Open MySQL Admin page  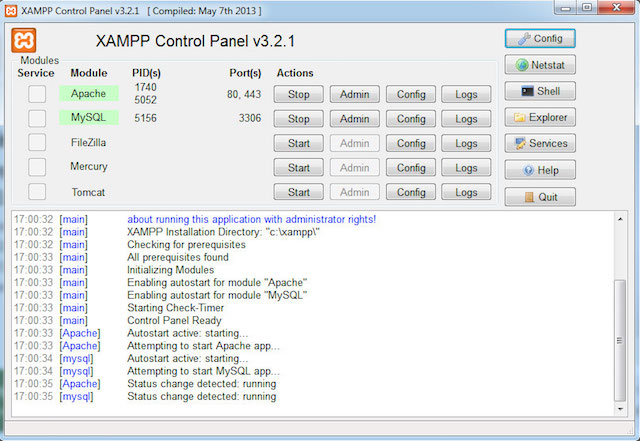click(355, 119)
